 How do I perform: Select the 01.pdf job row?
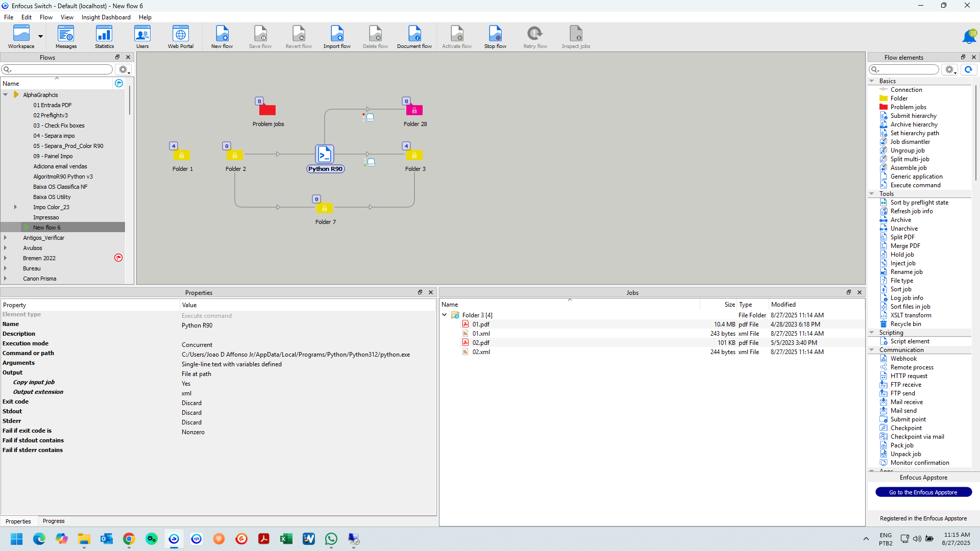652,324
